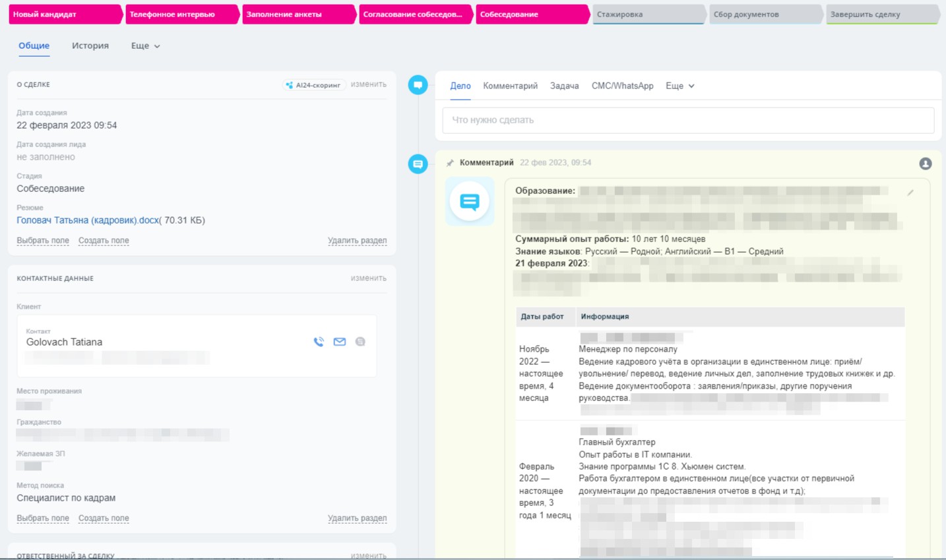Click Дата создания лида value не заполнено
The width and height of the screenshot is (946, 560).
pos(46,157)
